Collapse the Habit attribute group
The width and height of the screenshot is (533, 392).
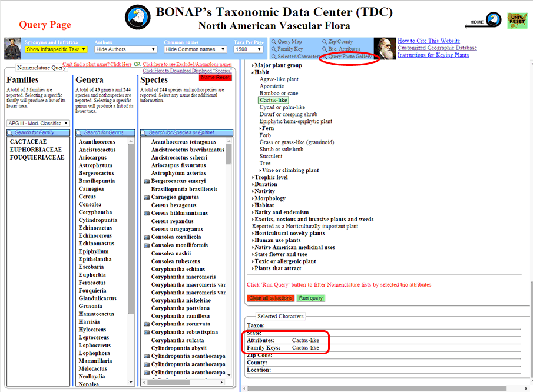pos(261,72)
